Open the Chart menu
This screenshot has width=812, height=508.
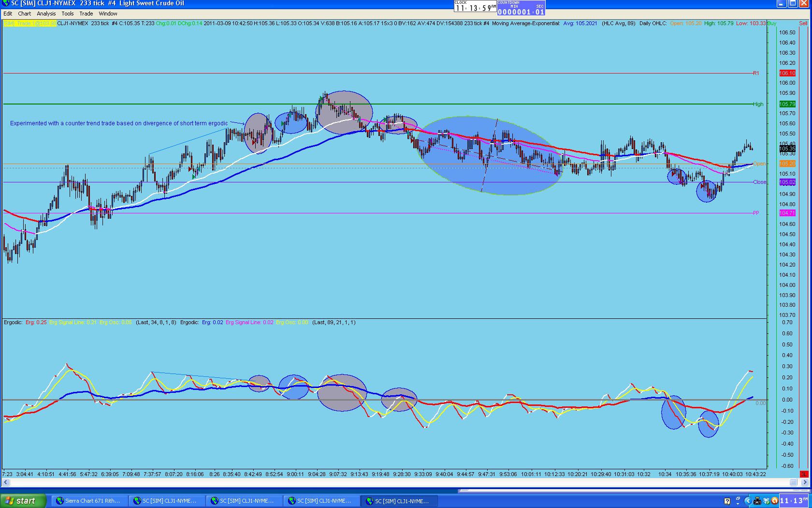(24, 14)
